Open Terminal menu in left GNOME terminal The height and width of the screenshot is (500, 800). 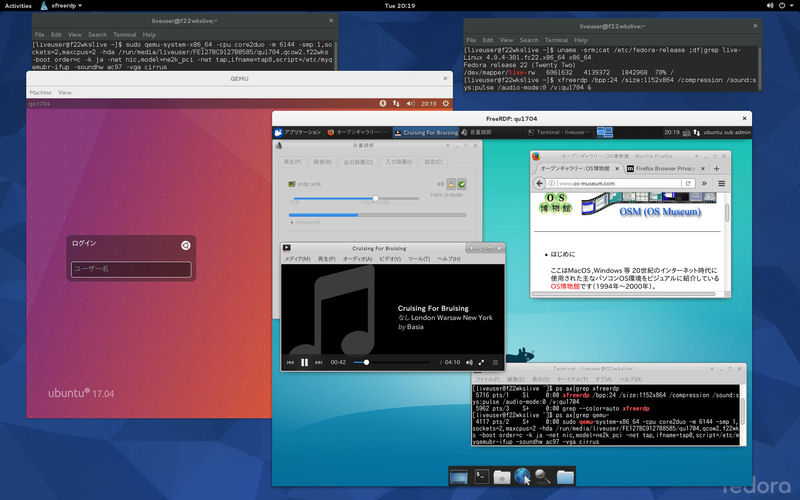point(124,35)
